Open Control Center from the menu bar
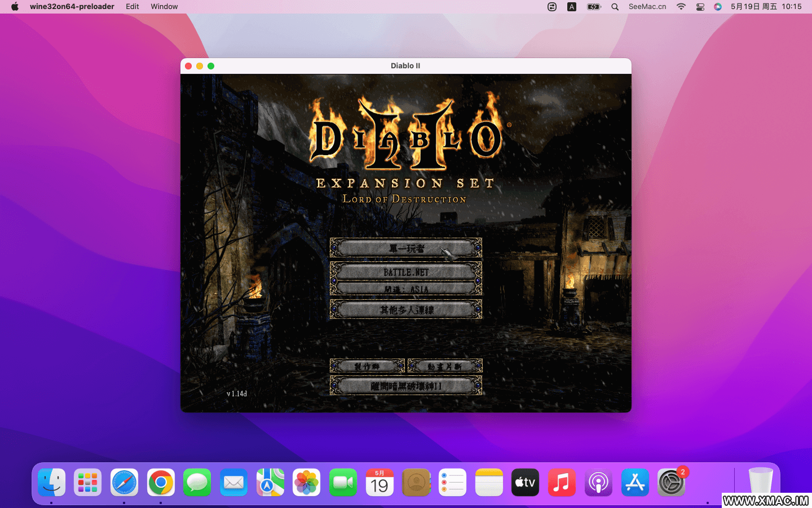The height and width of the screenshot is (508, 812). point(700,7)
